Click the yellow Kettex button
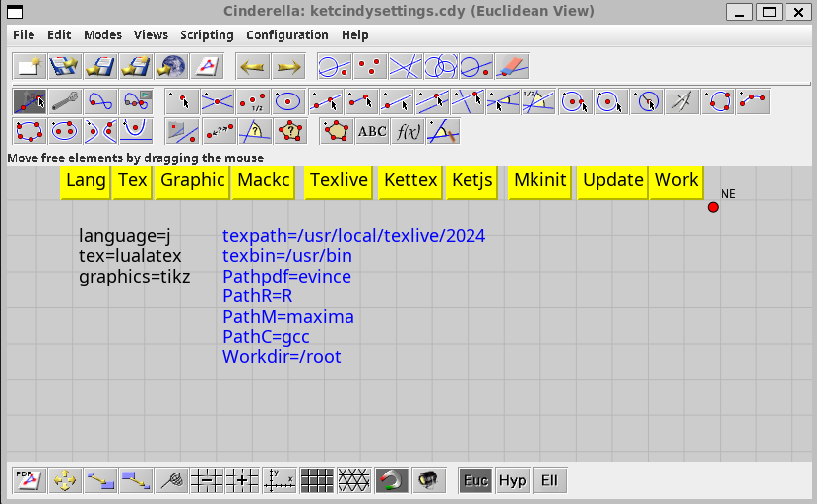 click(x=410, y=182)
